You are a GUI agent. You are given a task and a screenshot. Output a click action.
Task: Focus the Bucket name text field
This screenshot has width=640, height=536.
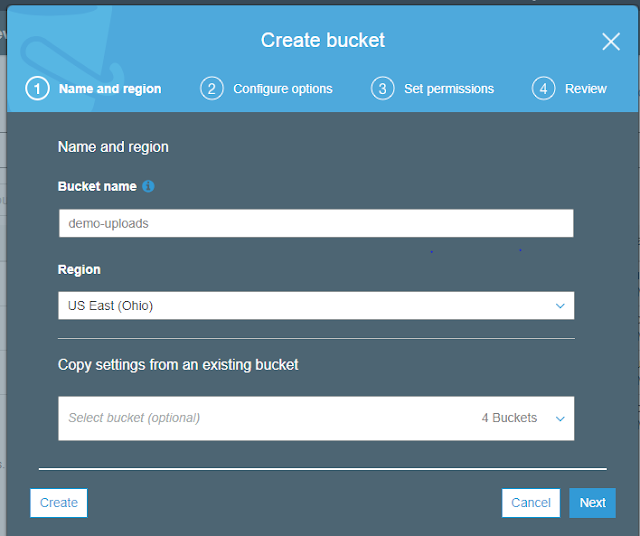(315, 223)
